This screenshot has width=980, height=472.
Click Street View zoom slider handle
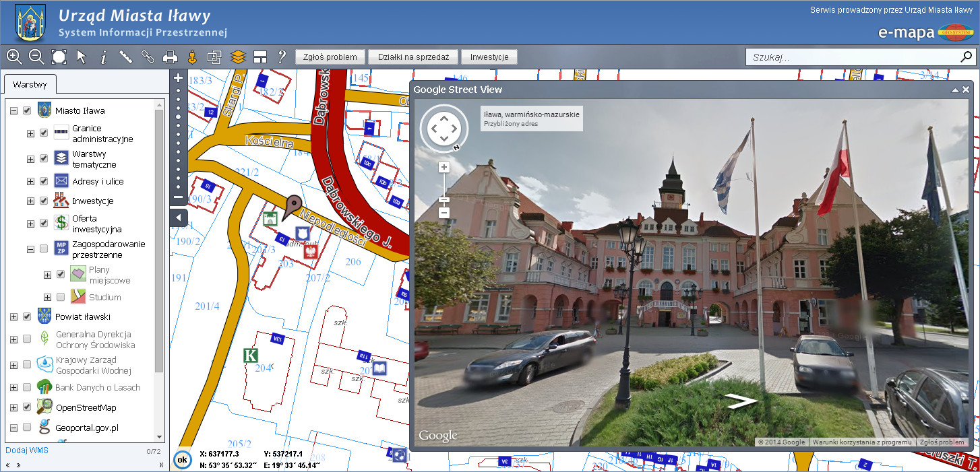pyautogui.click(x=444, y=199)
